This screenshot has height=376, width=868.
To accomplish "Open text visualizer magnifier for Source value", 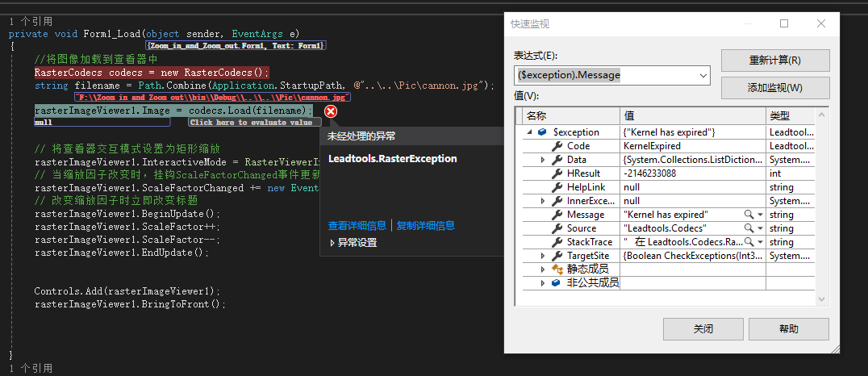I will 749,228.
